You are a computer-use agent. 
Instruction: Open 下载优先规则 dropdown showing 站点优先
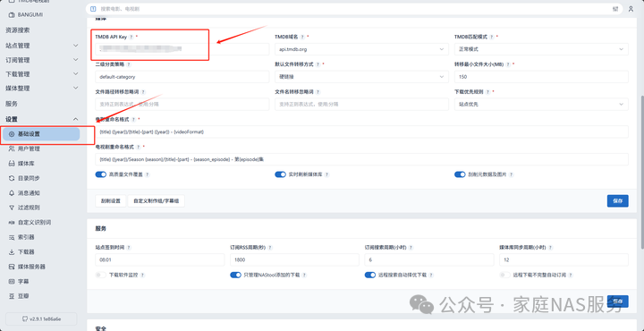pos(541,105)
